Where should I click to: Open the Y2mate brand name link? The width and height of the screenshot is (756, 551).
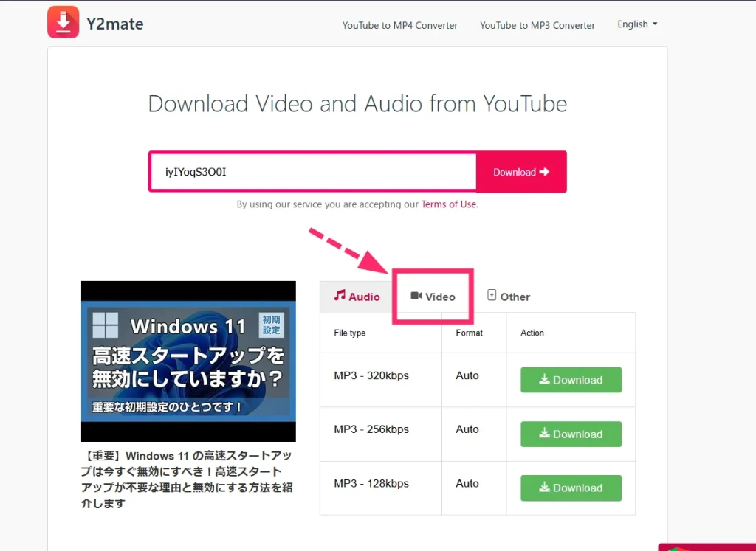coord(114,24)
